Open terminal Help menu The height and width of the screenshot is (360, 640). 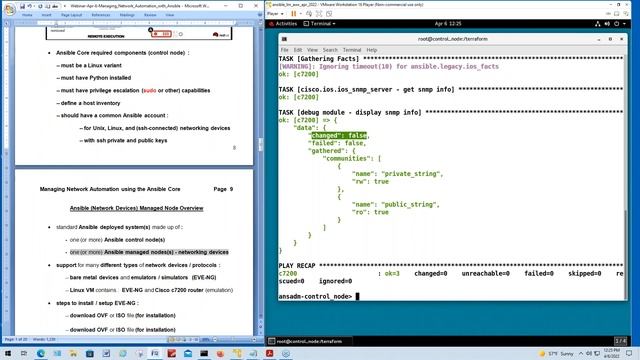coord(371,50)
